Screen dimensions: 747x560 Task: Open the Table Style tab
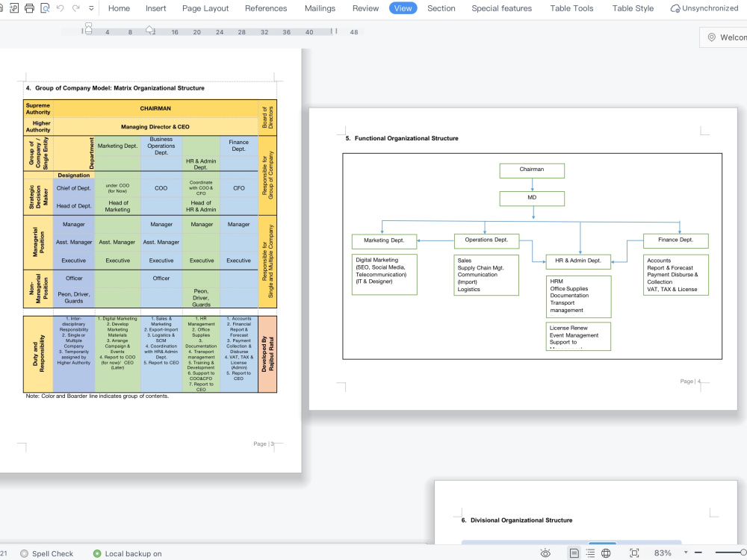[x=633, y=8]
